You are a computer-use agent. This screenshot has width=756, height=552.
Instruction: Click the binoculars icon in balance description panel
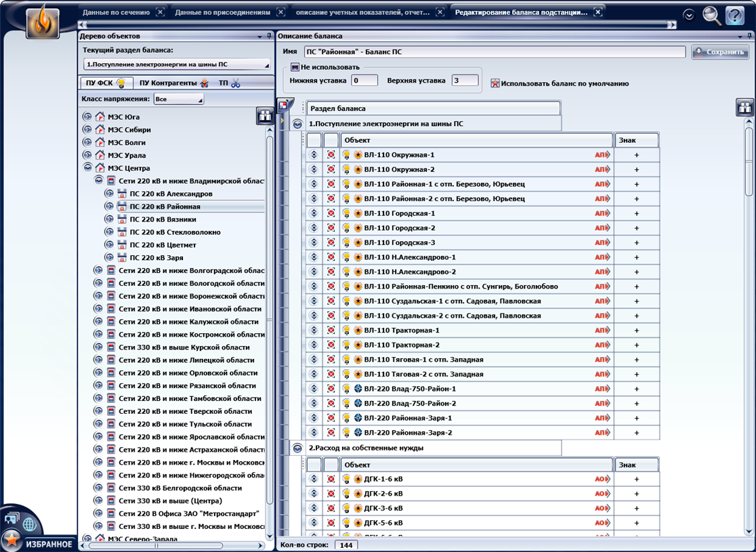pyautogui.click(x=744, y=107)
